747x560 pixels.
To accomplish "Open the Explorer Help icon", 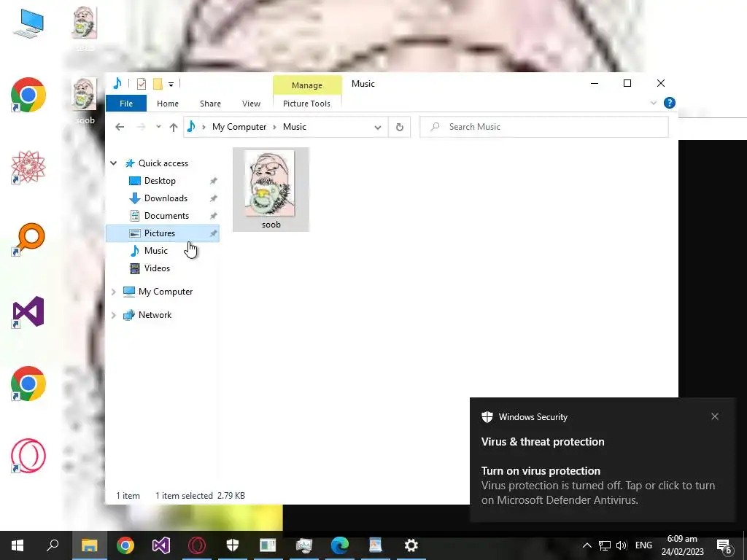I will pos(669,103).
